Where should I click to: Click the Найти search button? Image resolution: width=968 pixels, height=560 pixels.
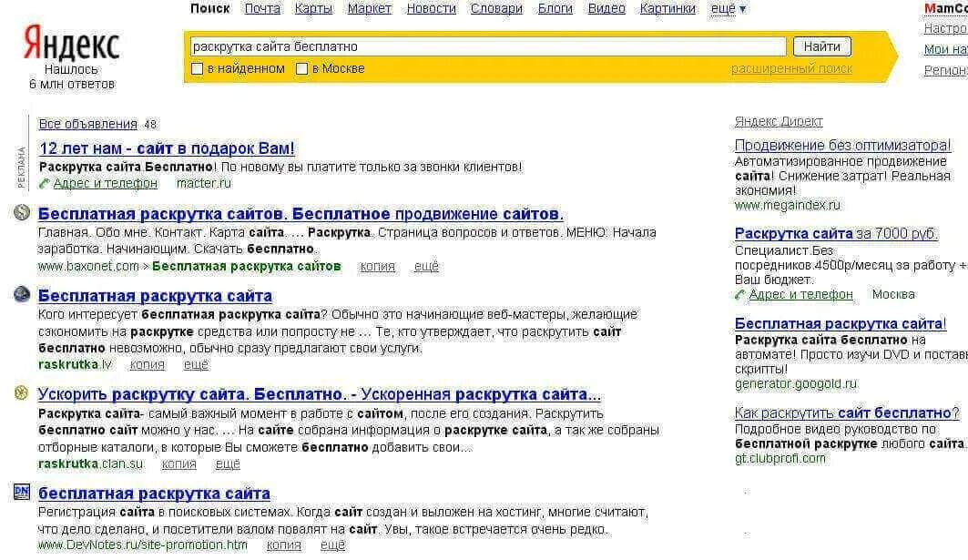coord(821,46)
